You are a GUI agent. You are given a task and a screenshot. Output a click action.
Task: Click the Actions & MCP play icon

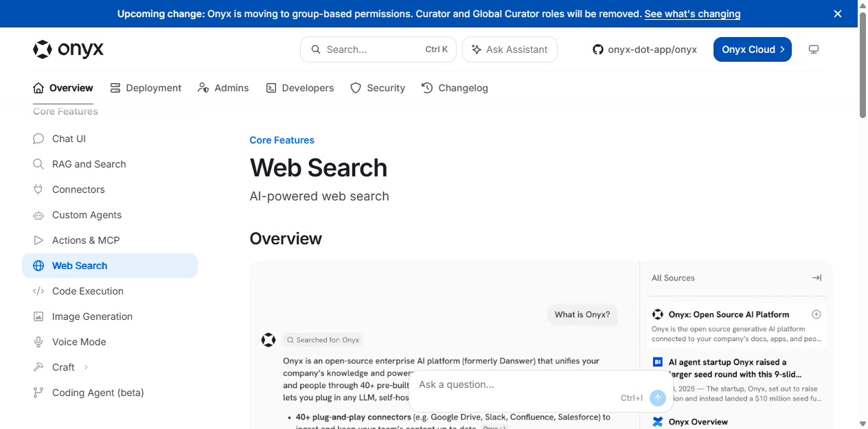(38, 240)
